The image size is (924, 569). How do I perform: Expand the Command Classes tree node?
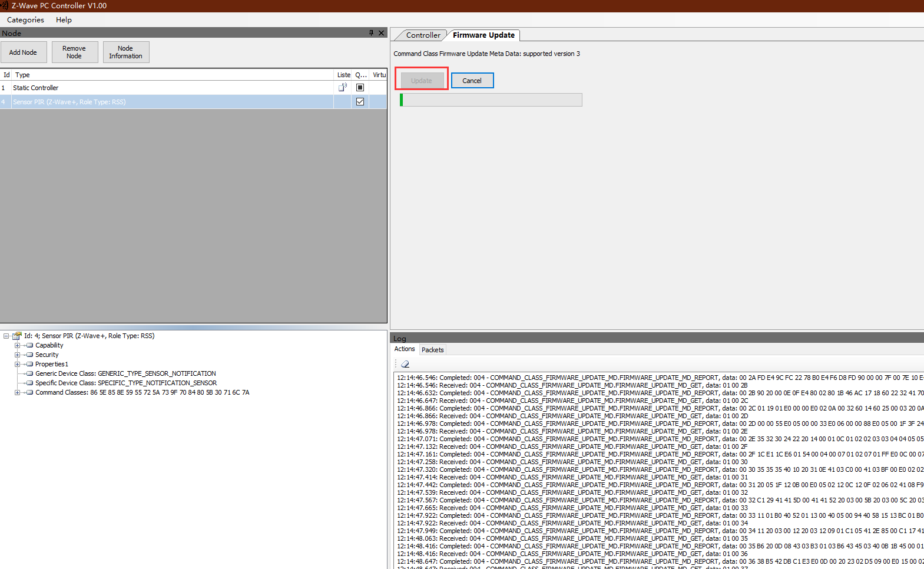point(17,392)
